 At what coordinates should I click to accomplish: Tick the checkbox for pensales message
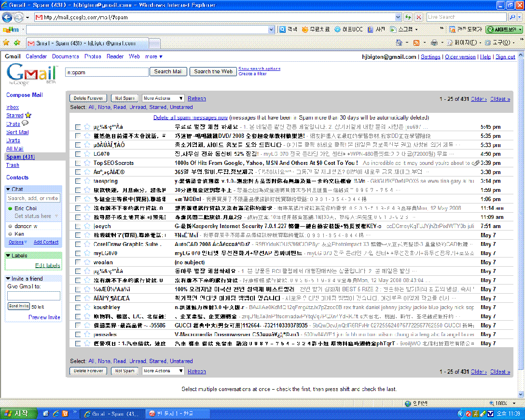[78, 334]
